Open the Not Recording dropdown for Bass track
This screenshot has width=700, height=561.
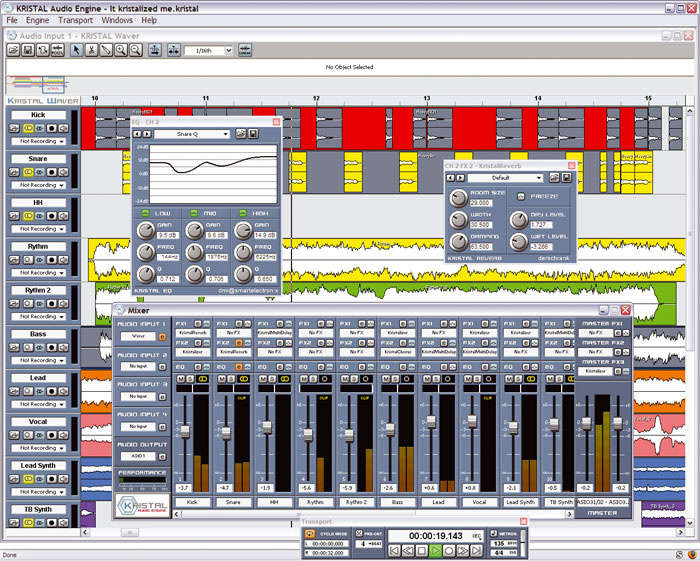point(38,360)
